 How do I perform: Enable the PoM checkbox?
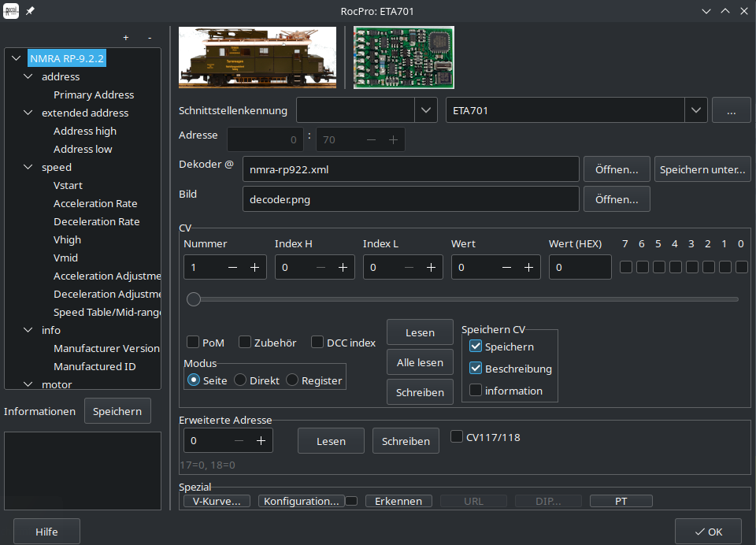[x=193, y=343]
